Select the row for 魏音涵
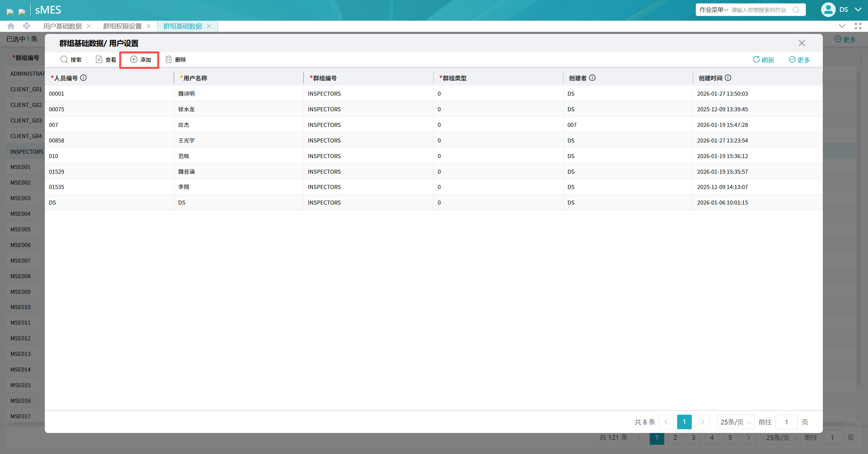868x454 pixels. click(x=434, y=172)
